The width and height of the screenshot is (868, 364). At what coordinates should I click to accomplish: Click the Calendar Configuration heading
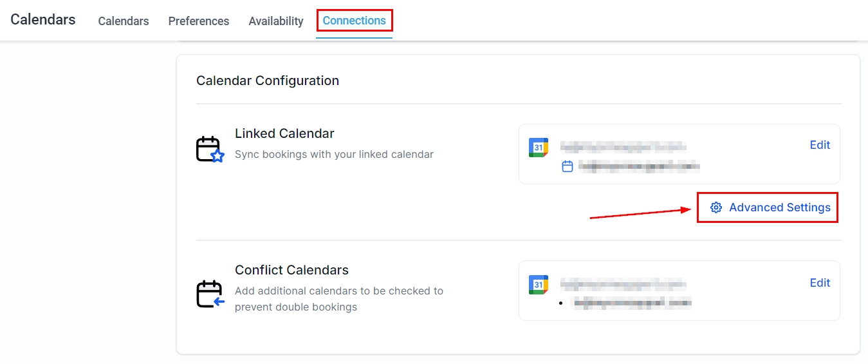pyautogui.click(x=268, y=81)
